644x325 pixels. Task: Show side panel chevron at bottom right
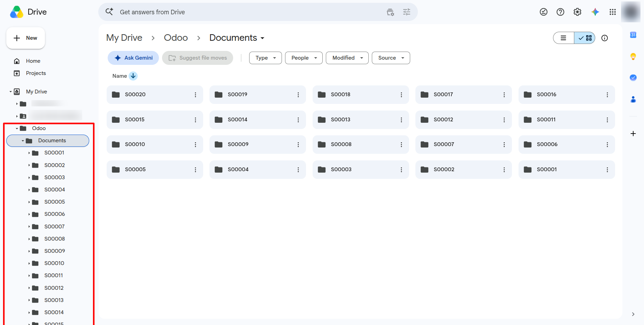tap(633, 314)
